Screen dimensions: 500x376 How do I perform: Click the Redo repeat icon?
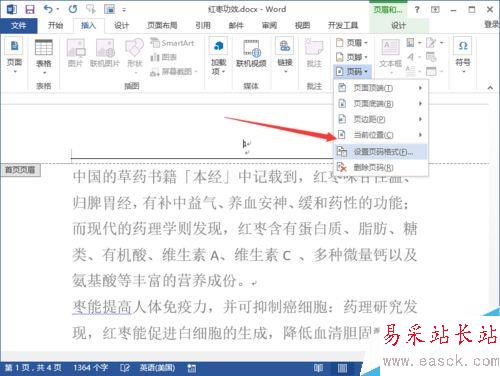[x=73, y=9]
